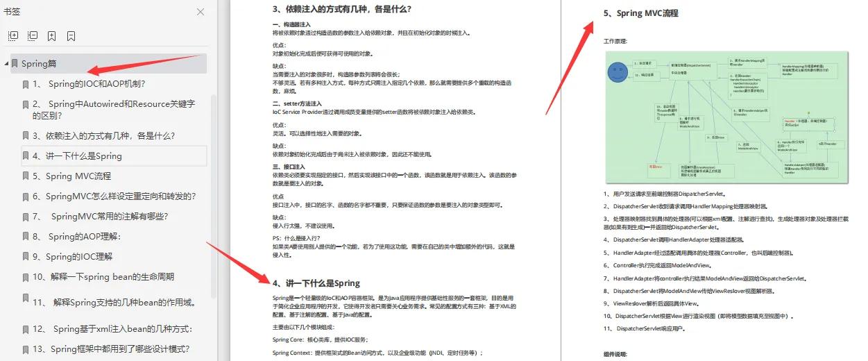Viewport: 868px width, 361px height.
Task: Click step 11、DispatcherServlet响应用户
Action: click(646, 328)
